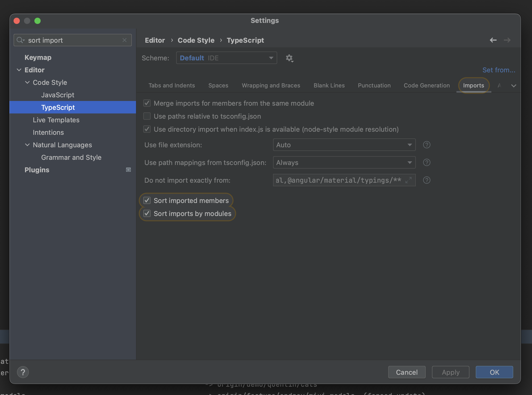Switch to the Punctuation tab
The image size is (532, 395).
374,85
